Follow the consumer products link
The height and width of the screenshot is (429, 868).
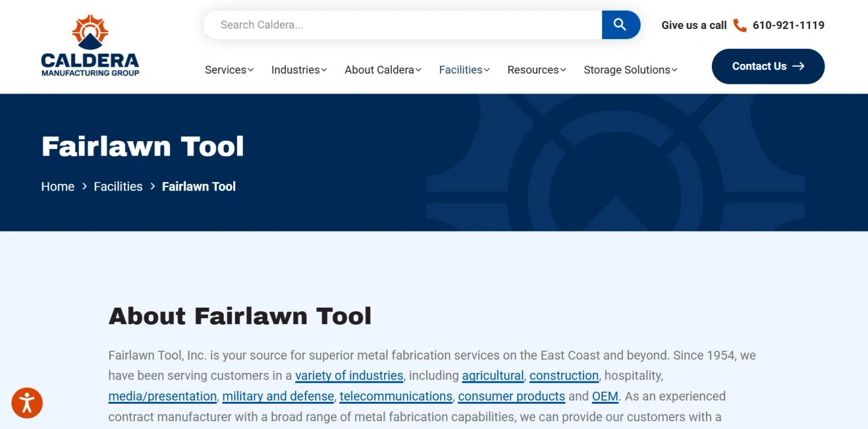(512, 396)
